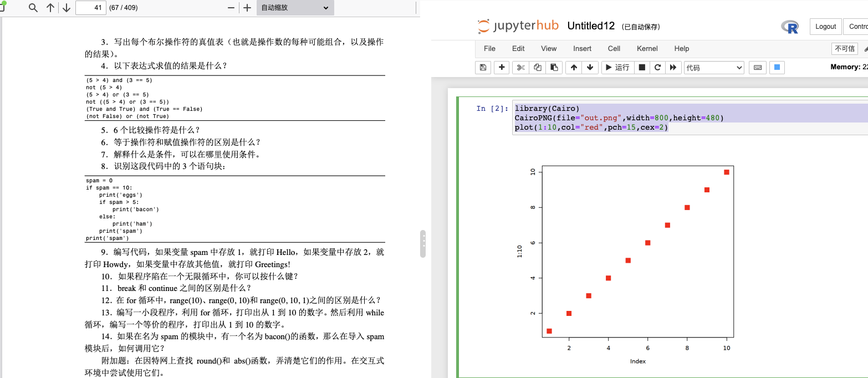The image size is (868, 378).
Task: Click the PDF text '5．6 个比较操作符是什么？'
Action: pyautogui.click(x=150, y=130)
